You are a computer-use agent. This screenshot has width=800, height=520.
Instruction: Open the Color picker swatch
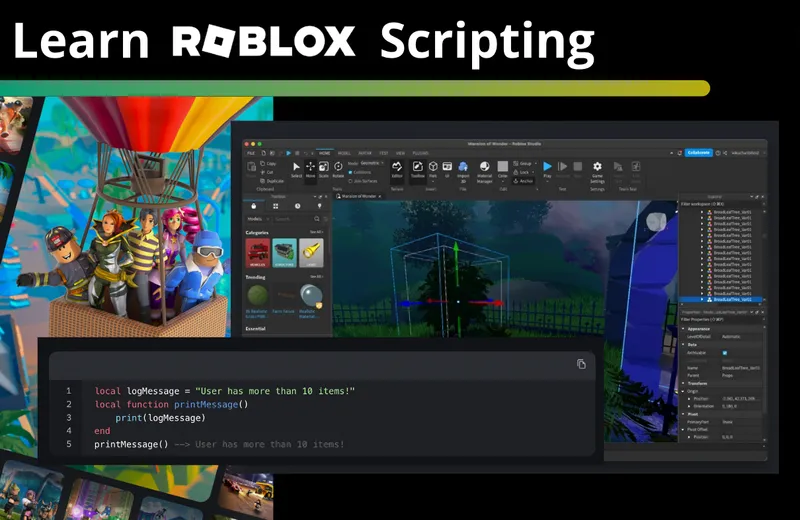[503, 166]
